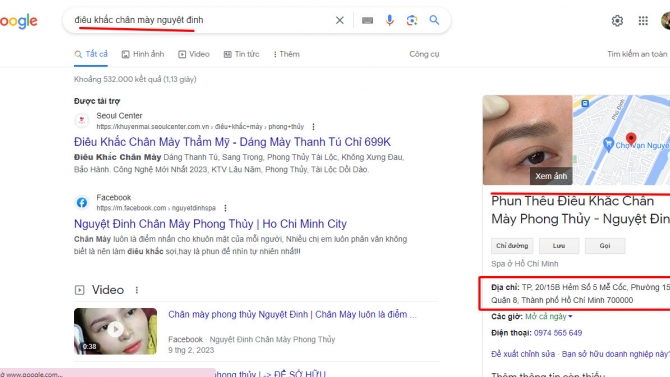Image resolution: width=670 pixels, height=377 pixels.
Task: Click the Lưu save button
Action: point(559,246)
